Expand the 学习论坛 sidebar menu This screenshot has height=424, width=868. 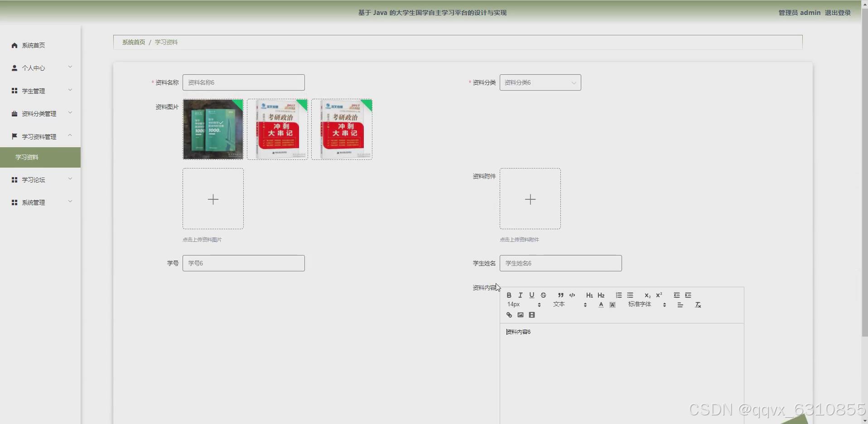[40, 180]
